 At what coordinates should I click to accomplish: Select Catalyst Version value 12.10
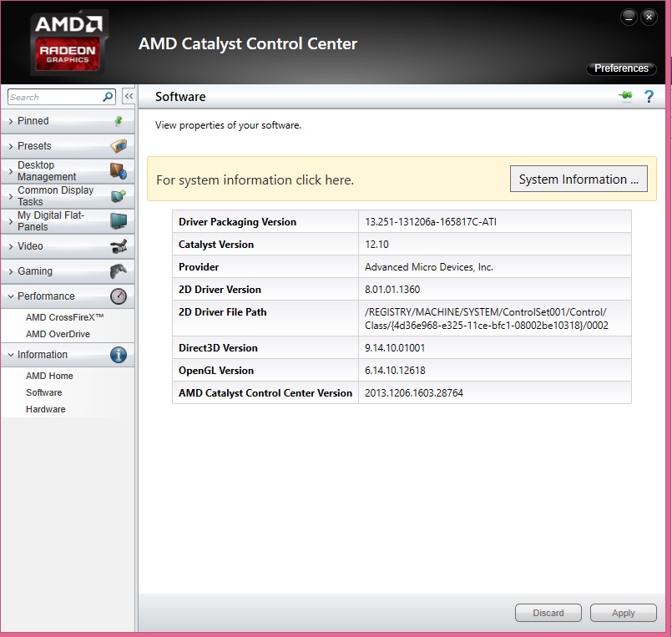[x=376, y=245]
